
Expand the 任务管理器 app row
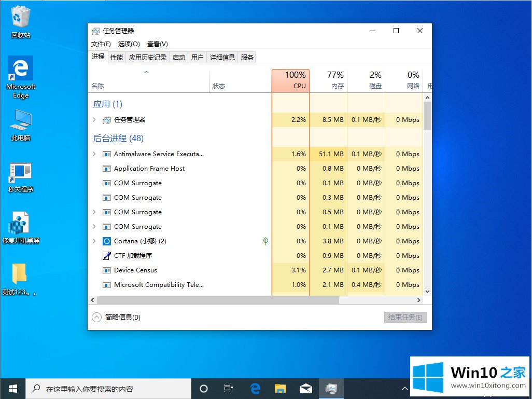coord(94,119)
